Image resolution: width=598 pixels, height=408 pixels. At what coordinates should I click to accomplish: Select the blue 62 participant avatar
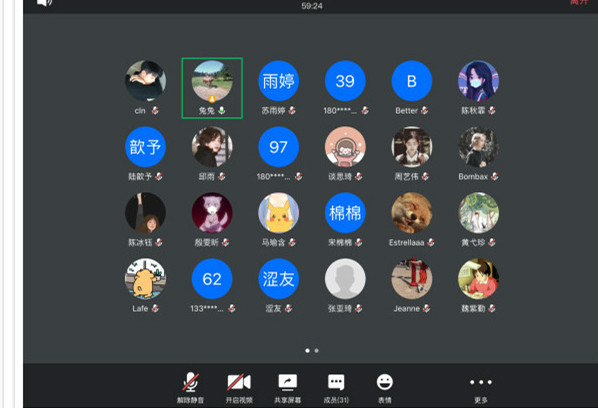(x=212, y=279)
